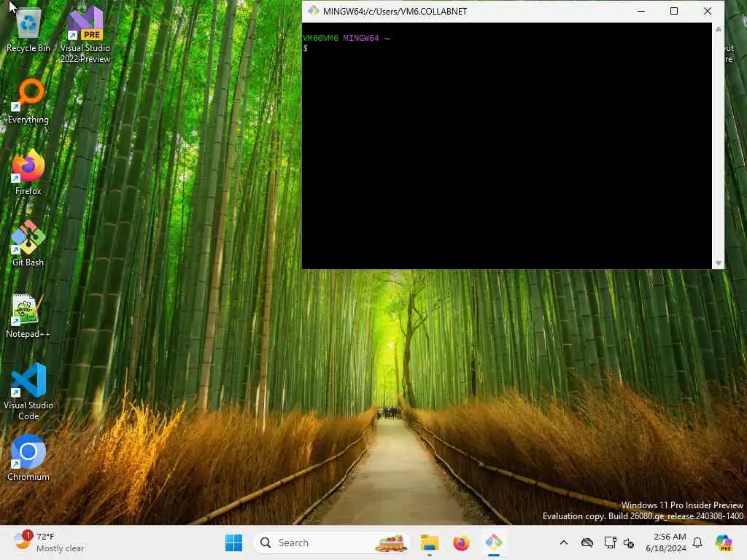The height and width of the screenshot is (560, 747).
Task: Select the Visual Studio Code shortcut
Action: click(x=28, y=392)
